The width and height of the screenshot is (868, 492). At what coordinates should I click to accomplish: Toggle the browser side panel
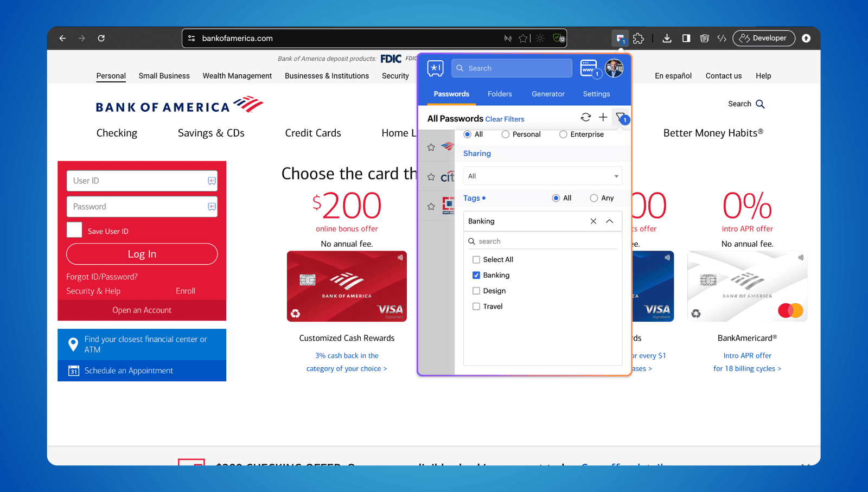(x=686, y=38)
